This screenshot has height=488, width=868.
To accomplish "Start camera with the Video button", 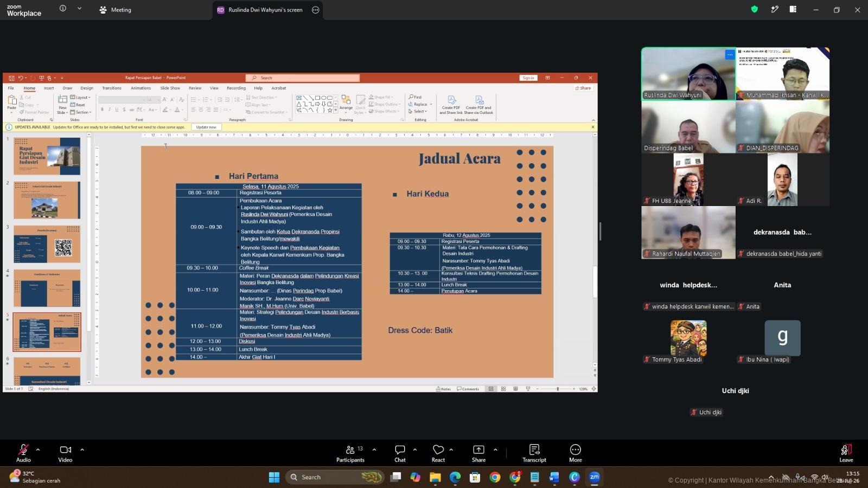I will 65,453.
